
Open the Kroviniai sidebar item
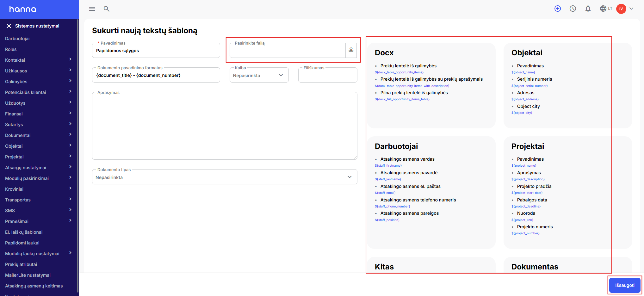(x=14, y=189)
